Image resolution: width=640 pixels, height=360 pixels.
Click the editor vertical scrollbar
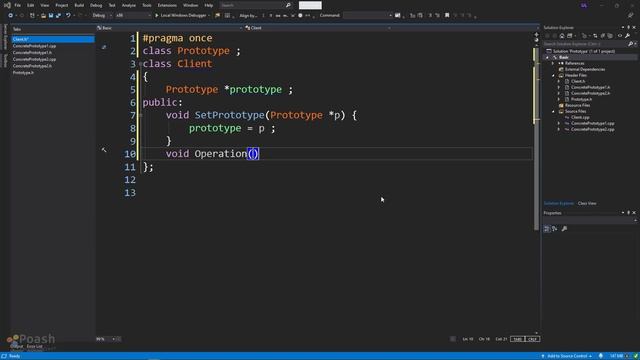[536, 139]
